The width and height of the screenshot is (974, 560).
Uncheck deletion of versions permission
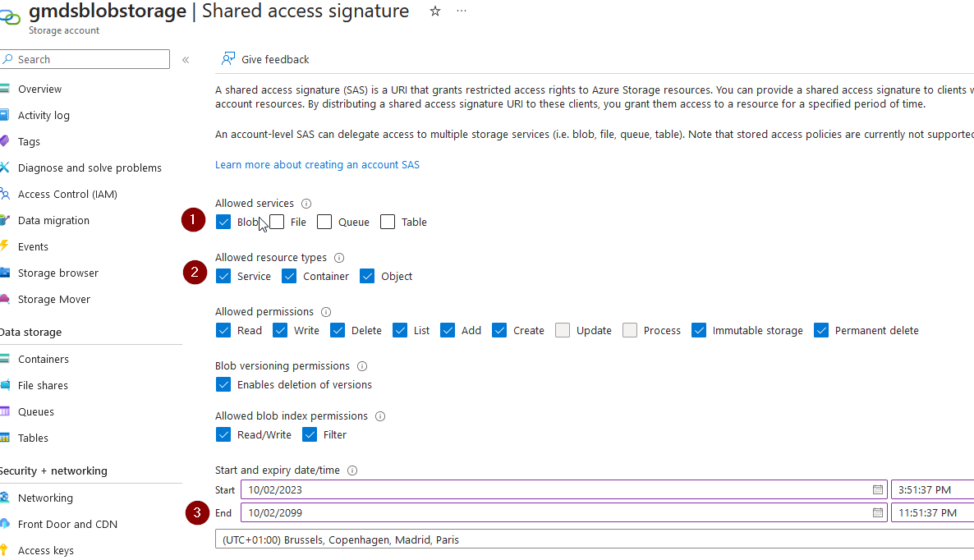223,384
